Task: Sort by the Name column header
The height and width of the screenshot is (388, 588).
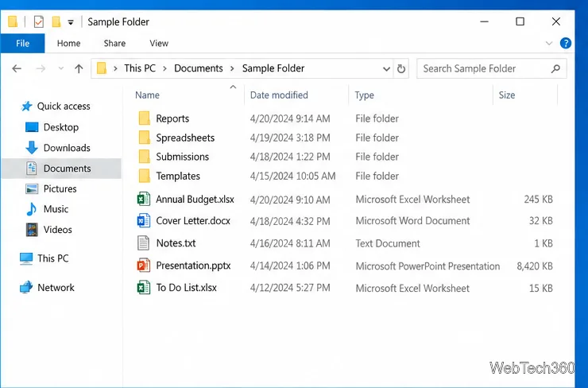Action: tap(147, 95)
